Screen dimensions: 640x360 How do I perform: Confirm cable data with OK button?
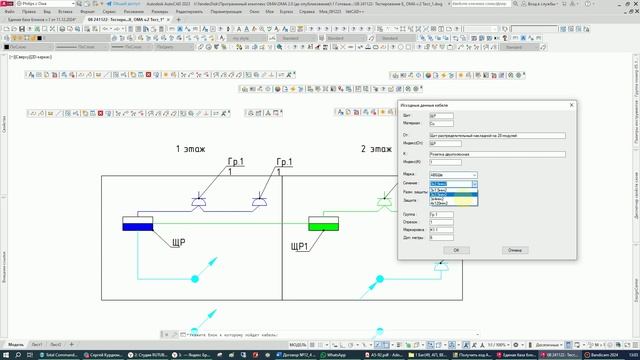[x=456, y=250]
